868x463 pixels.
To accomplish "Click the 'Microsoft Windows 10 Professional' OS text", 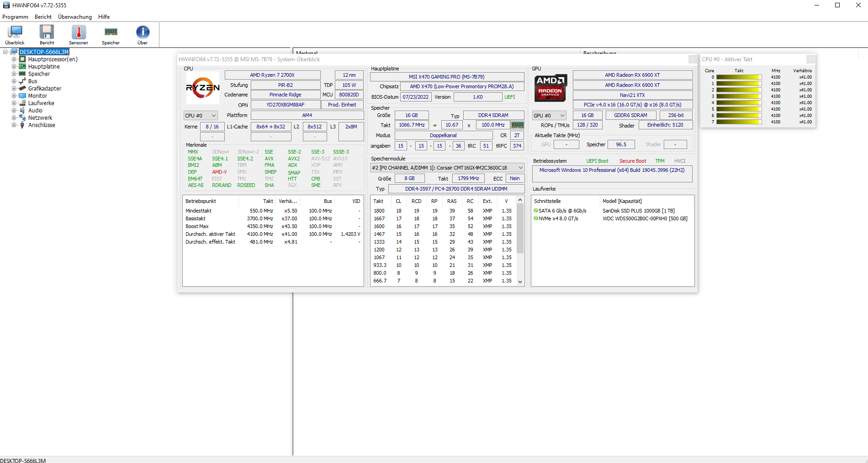I will pos(612,170).
